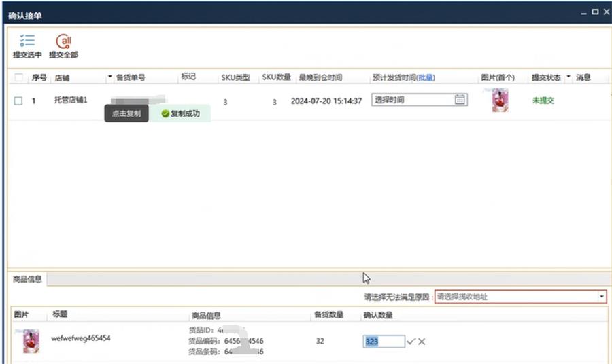Click the 2024-07-20 15:14:37 deadline cell
Image resolution: width=612 pixels, height=364 pixels.
(x=326, y=101)
